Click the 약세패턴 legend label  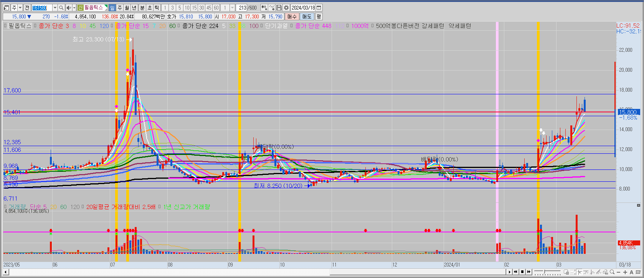click(460, 26)
